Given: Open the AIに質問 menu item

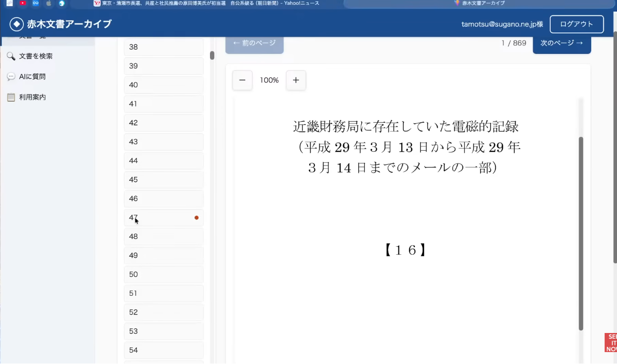Looking at the screenshot, I should 32,77.
